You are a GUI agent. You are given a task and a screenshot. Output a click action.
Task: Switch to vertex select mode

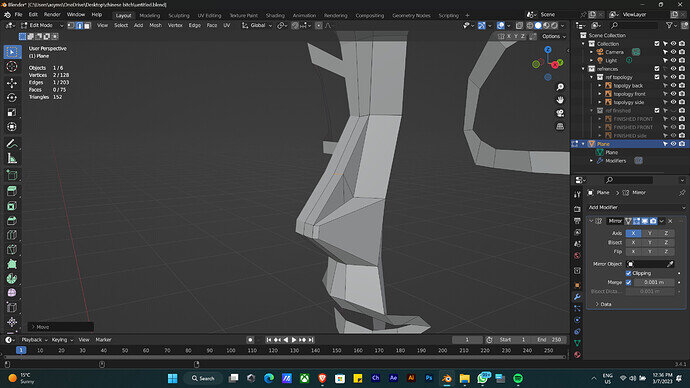tap(71, 26)
